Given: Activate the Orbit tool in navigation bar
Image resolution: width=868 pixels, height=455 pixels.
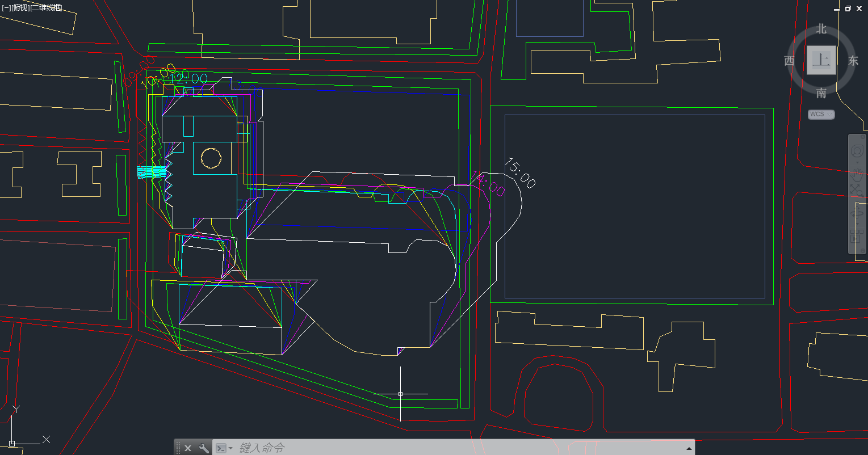Looking at the screenshot, I should pos(857,213).
